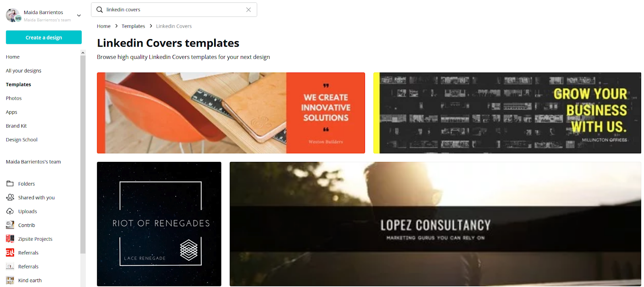
Task: Open Design School in sidebar
Action: coord(22,140)
